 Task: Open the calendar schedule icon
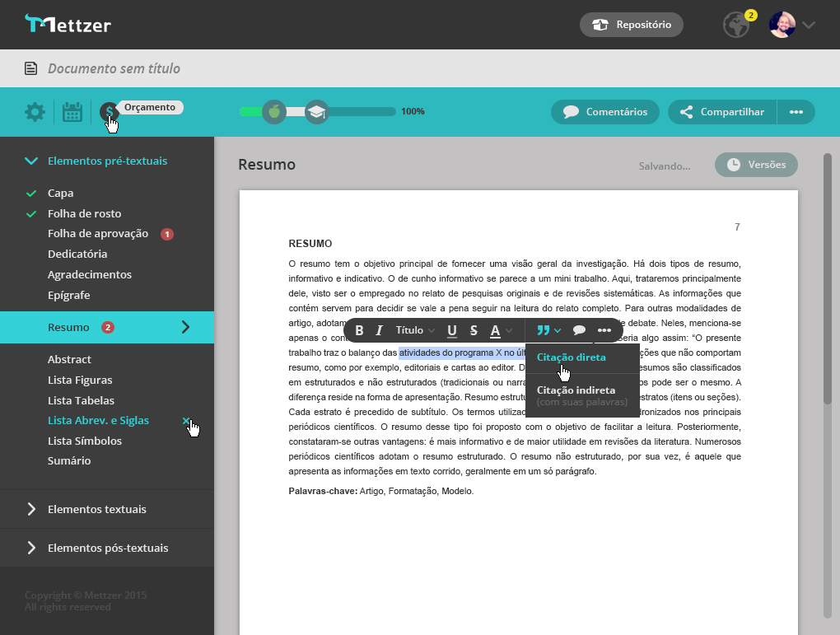pyautogui.click(x=72, y=112)
